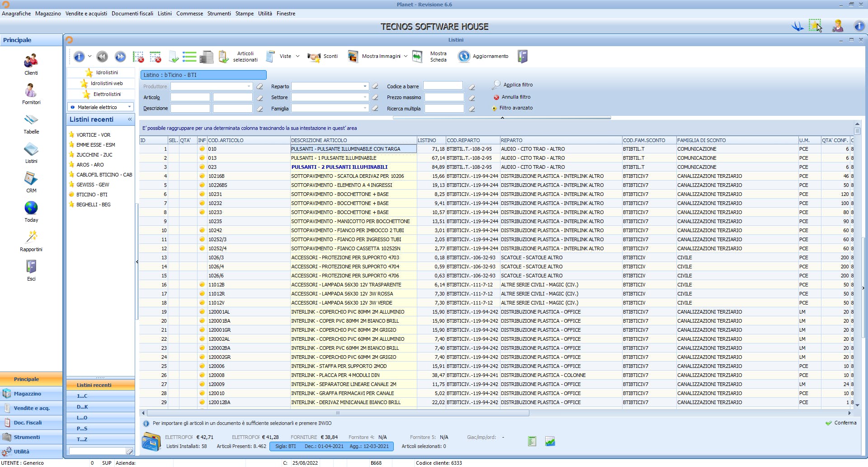This screenshot has width=868, height=467.
Task: Click the blue info icon in Listini toolbar
Action: (x=79, y=57)
